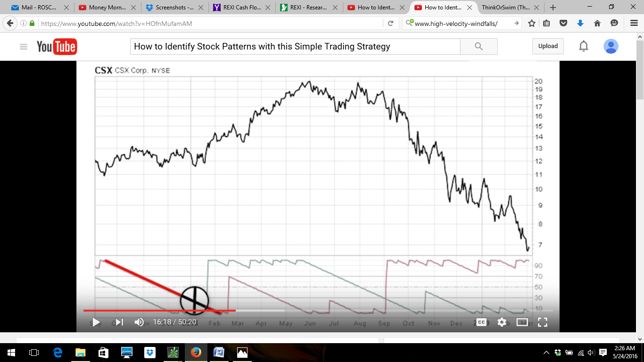The width and height of the screenshot is (644, 362).
Task: Go back with Firefox back arrow
Action: pyautogui.click(x=10, y=23)
